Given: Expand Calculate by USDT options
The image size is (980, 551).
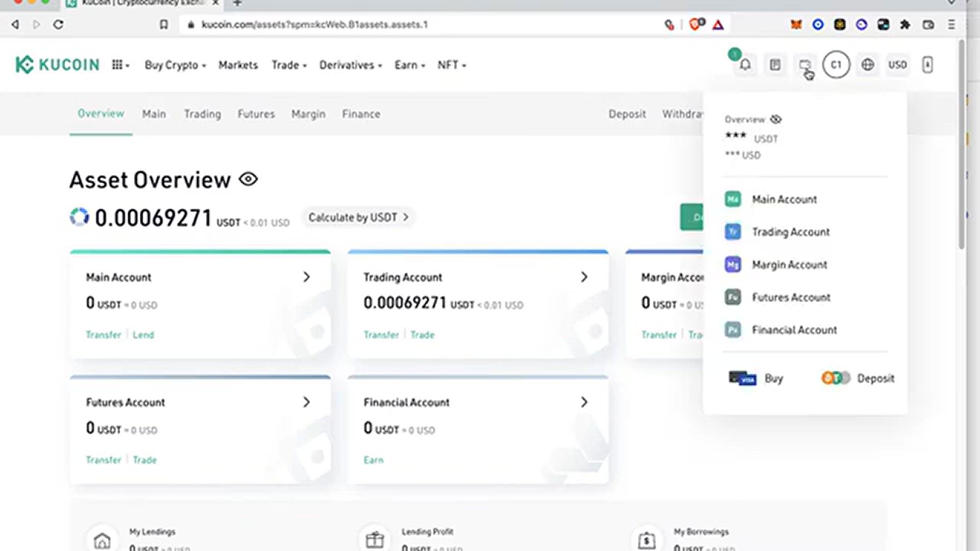Looking at the screenshot, I should point(357,217).
